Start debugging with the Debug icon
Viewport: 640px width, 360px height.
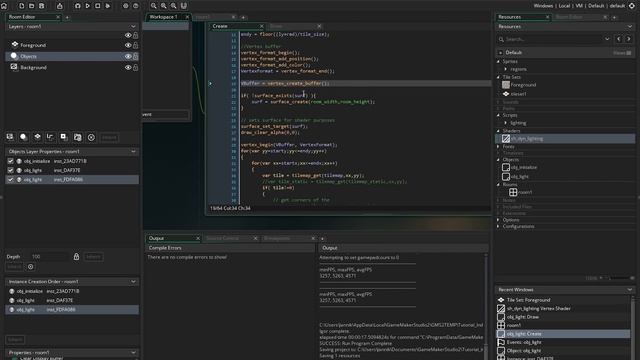(x=78, y=6)
